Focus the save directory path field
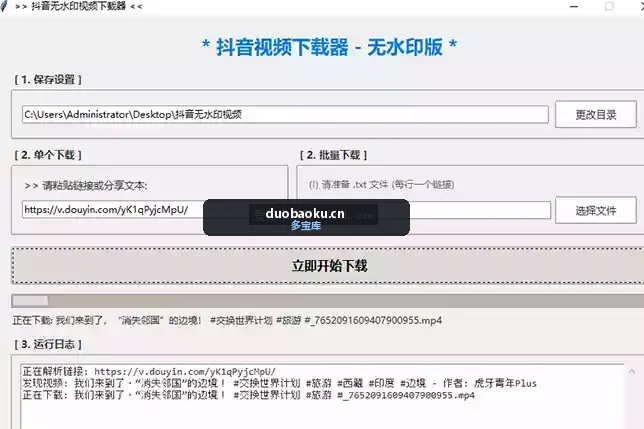Image resolution: width=644 pixels, height=429 pixels. (285, 115)
